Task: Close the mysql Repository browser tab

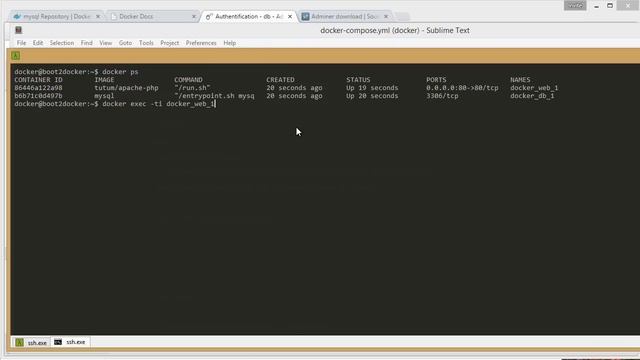Action: pos(98,16)
